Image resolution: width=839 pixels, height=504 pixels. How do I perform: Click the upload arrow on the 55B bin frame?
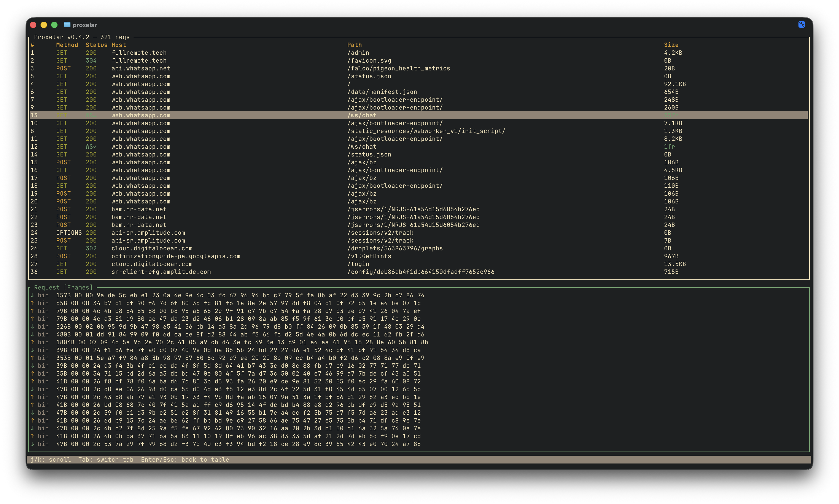[32, 303]
